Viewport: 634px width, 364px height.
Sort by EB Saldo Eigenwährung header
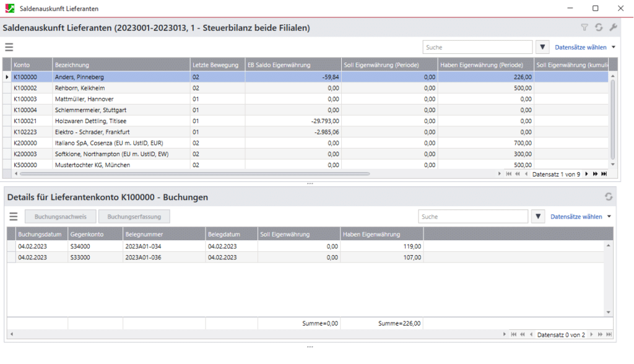[293, 65]
